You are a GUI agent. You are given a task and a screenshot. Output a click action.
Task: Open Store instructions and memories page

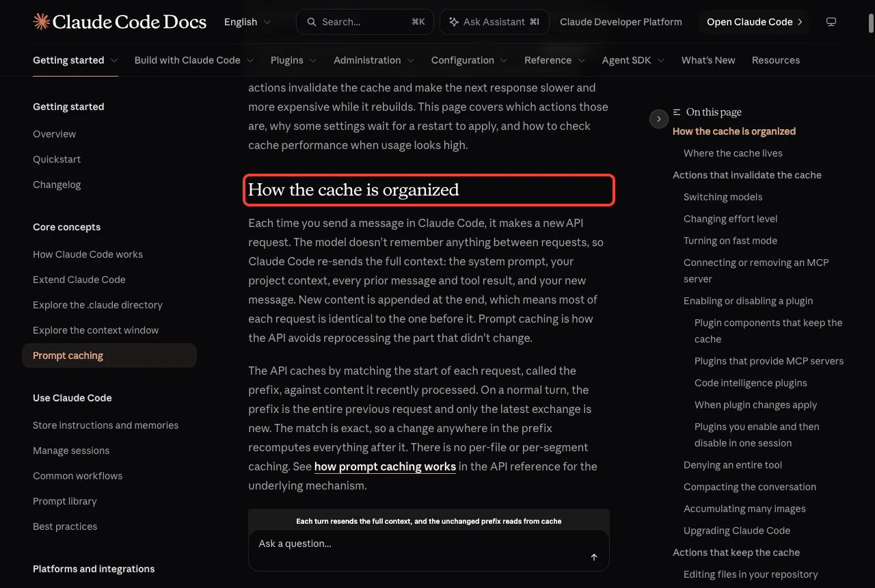[x=106, y=425]
